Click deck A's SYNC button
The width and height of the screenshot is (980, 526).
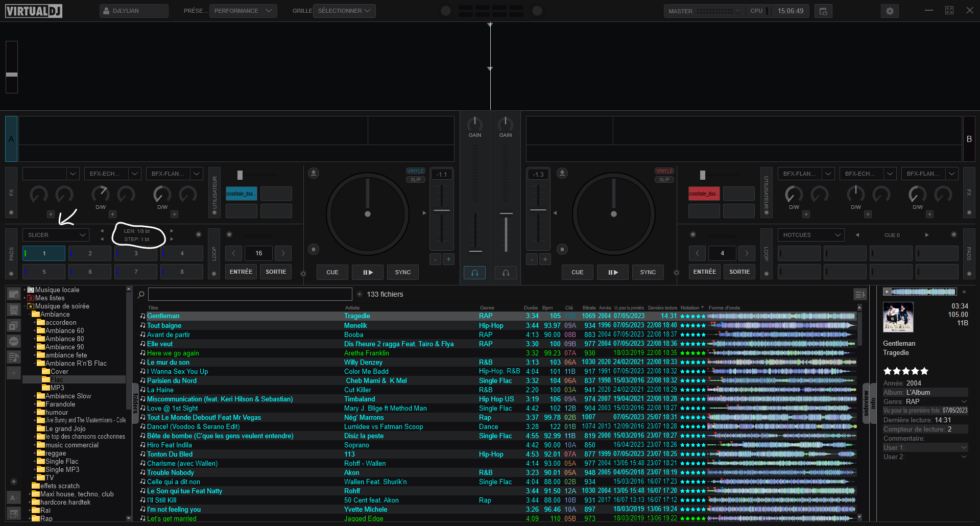pos(403,272)
